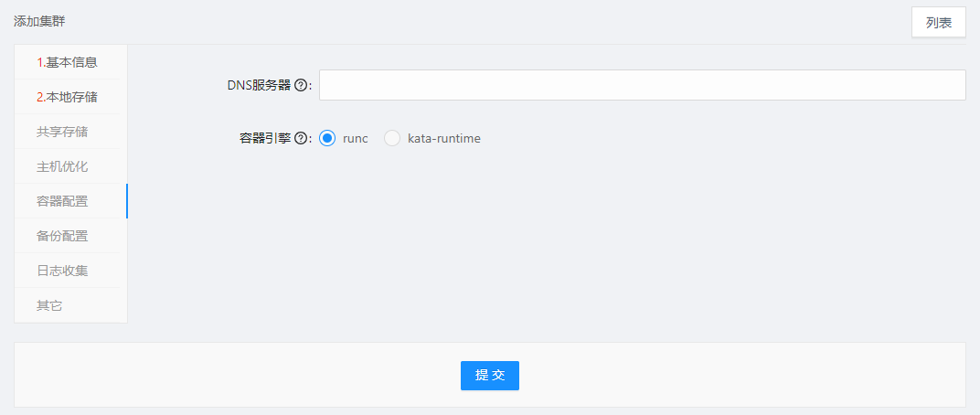Viewport: 980px width, 415px height.
Task: Click the kata-runtime option label text
Action: pos(443,139)
